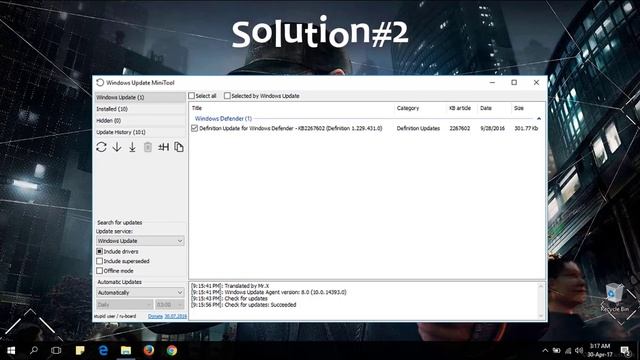
Task: Click the Definition Updates category cell
Action: coord(418,128)
